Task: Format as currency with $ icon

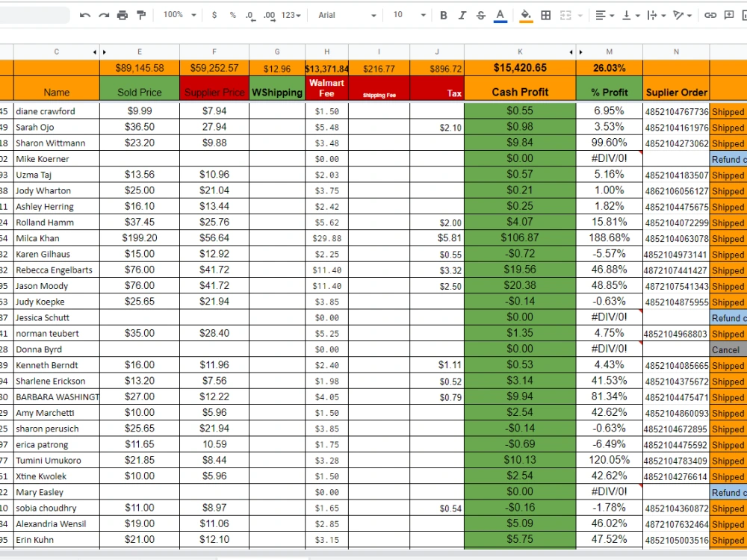Action: tap(214, 15)
